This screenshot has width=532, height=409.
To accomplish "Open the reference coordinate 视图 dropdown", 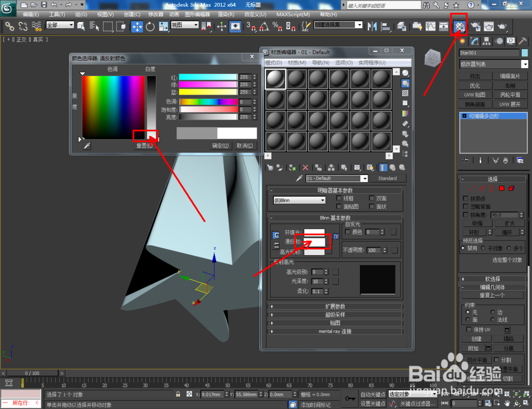I will pyautogui.click(x=185, y=25).
